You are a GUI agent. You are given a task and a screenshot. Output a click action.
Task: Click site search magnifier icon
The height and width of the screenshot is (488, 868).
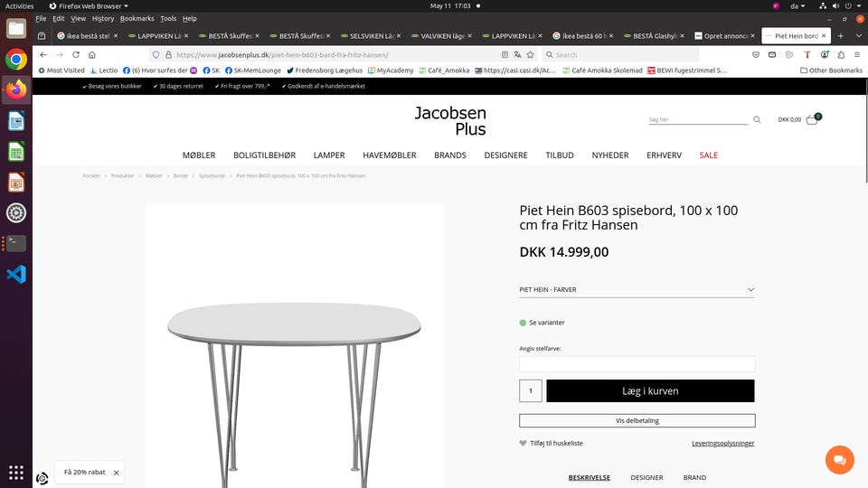pos(757,119)
